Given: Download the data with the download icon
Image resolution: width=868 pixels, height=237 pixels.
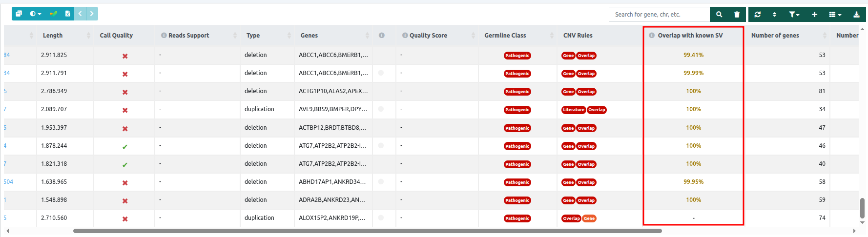Looking at the screenshot, I should click(x=856, y=15).
